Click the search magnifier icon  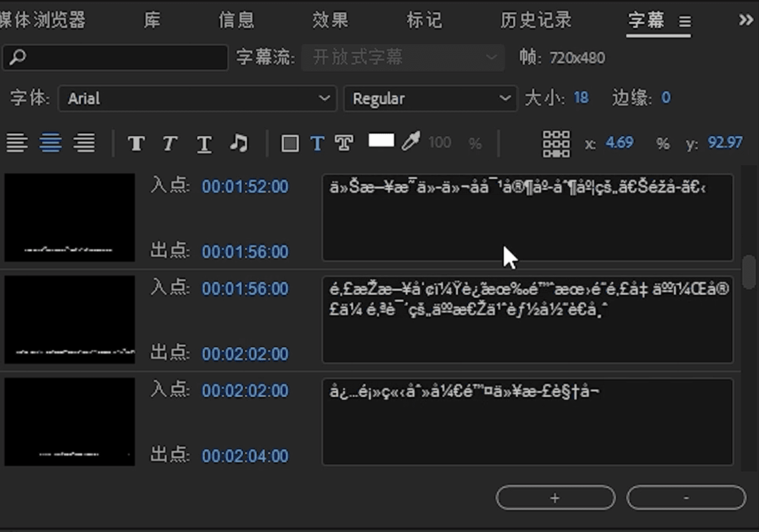click(x=18, y=57)
